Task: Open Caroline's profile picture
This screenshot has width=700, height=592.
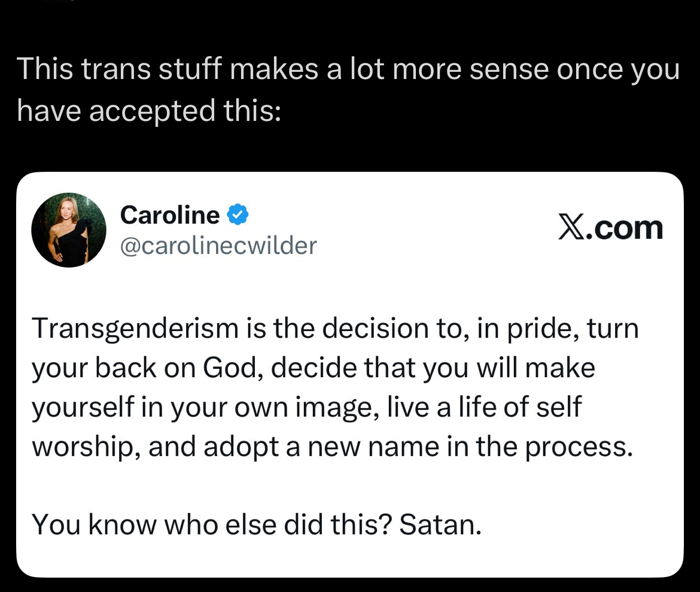Action: [69, 230]
